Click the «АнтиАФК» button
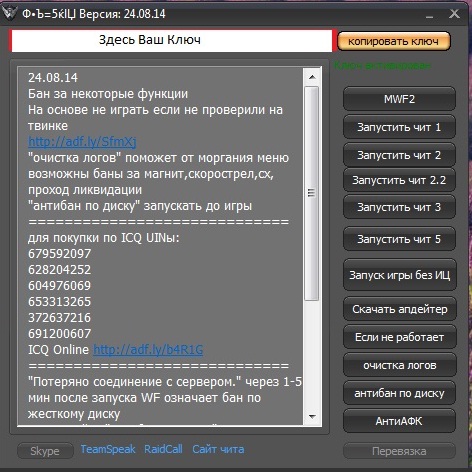The height and width of the screenshot is (472, 472). (399, 421)
